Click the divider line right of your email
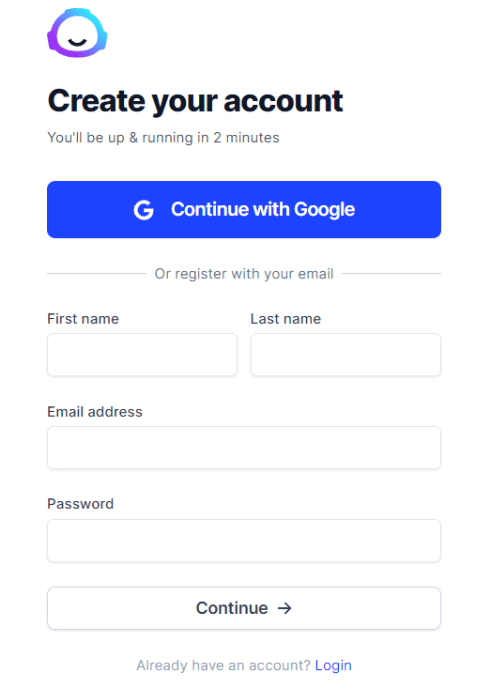The height and width of the screenshot is (690, 501). click(x=391, y=273)
